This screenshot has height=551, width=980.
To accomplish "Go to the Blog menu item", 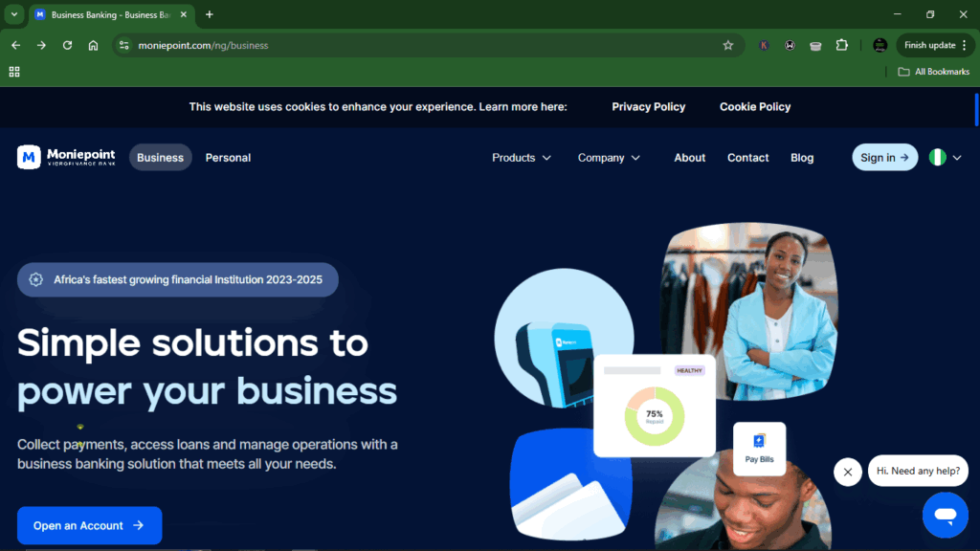I will click(x=802, y=158).
